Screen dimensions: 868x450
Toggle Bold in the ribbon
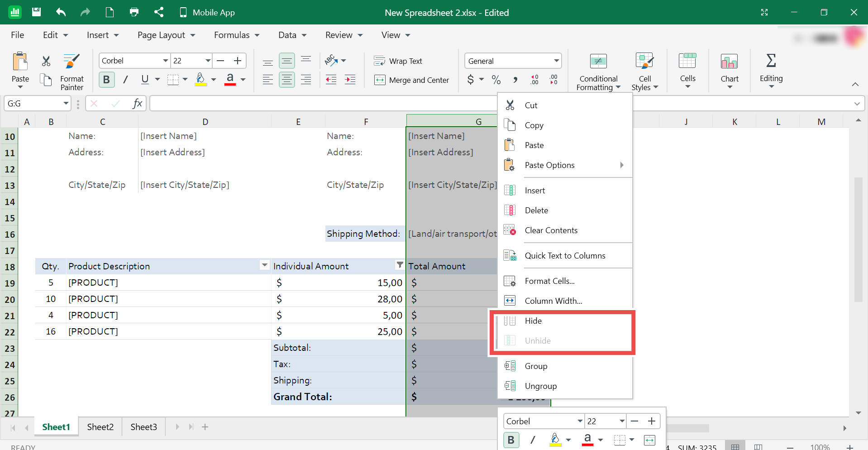tap(106, 80)
